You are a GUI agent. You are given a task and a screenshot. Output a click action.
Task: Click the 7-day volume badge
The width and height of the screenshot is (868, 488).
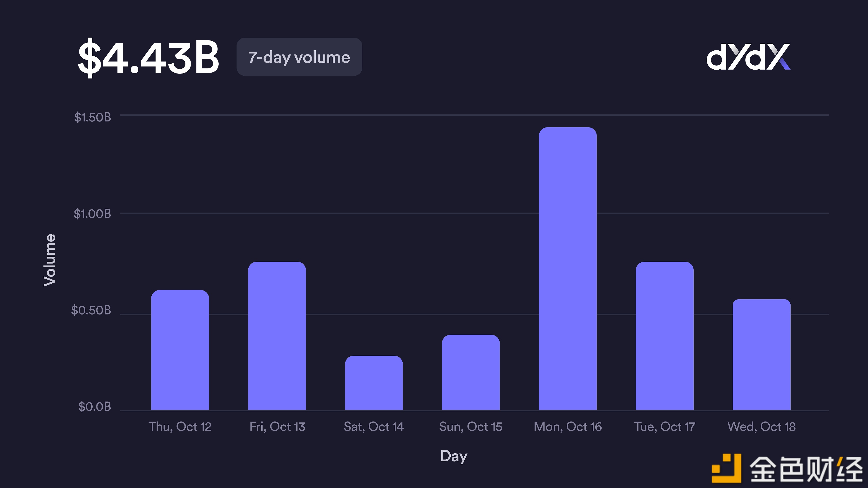coord(299,57)
